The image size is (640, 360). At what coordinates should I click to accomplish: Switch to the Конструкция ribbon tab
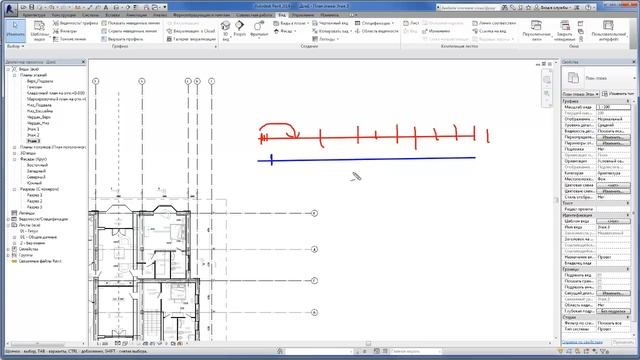point(63,15)
